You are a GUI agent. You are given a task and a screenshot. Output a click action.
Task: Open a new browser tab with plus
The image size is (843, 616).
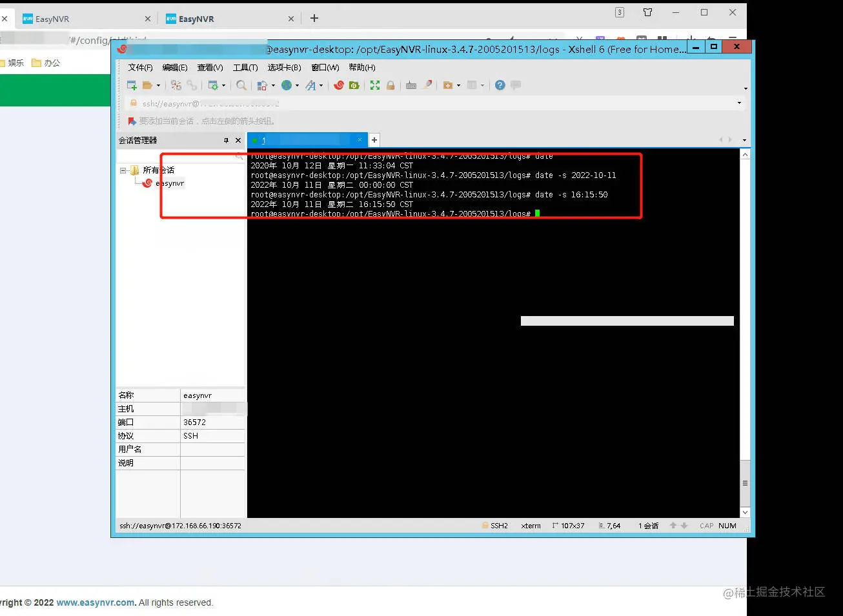(x=314, y=18)
